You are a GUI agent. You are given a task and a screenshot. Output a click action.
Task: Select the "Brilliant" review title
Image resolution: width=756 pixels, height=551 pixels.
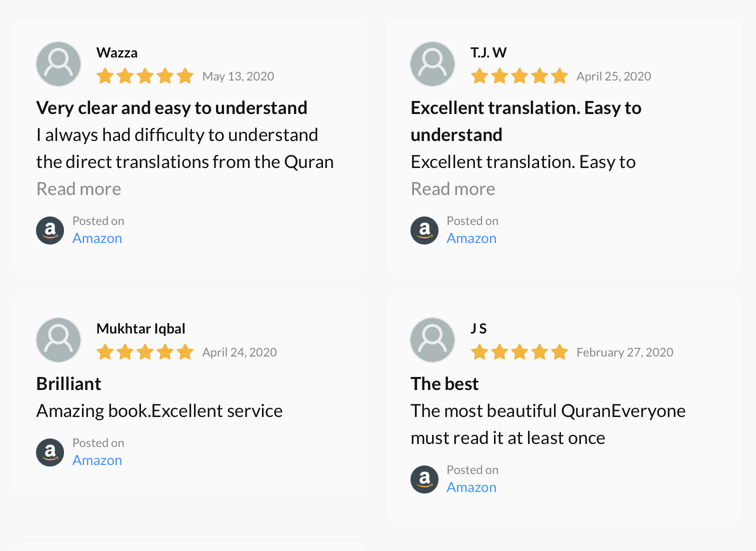pyautogui.click(x=69, y=384)
